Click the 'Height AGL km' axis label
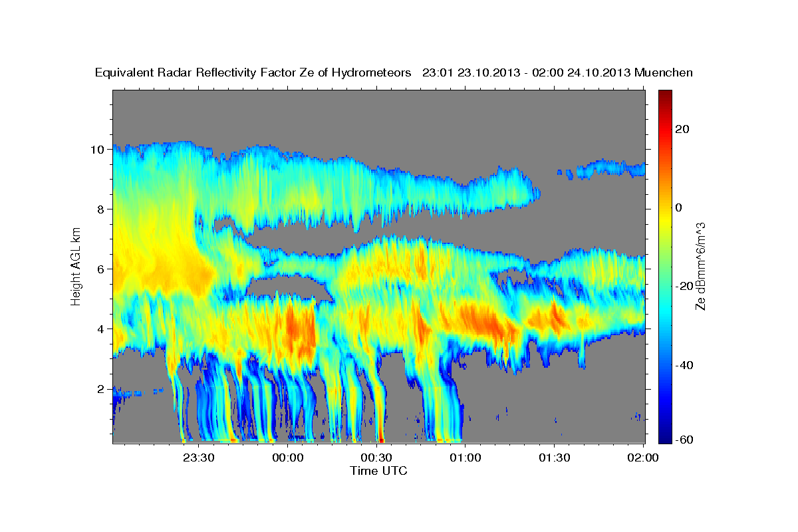 (76, 266)
